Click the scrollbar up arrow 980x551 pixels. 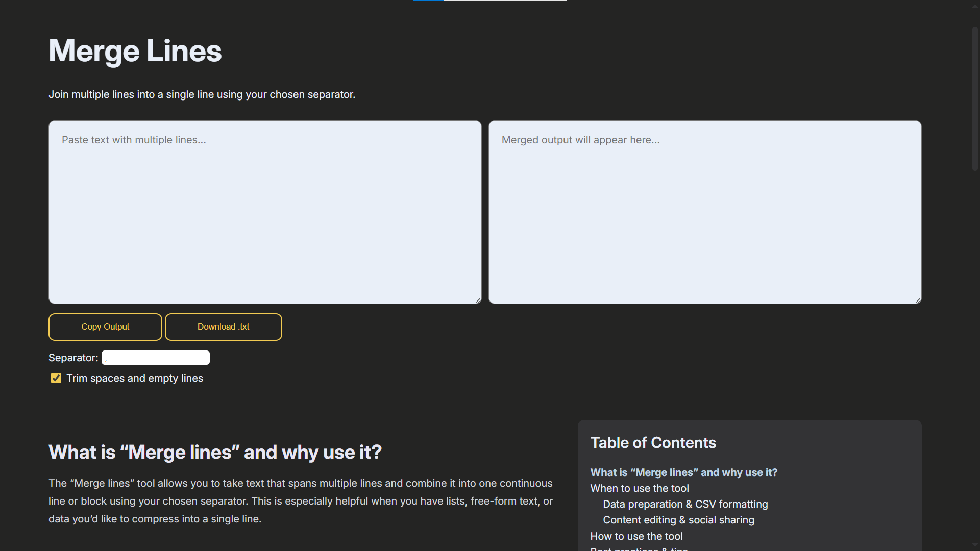click(x=975, y=5)
